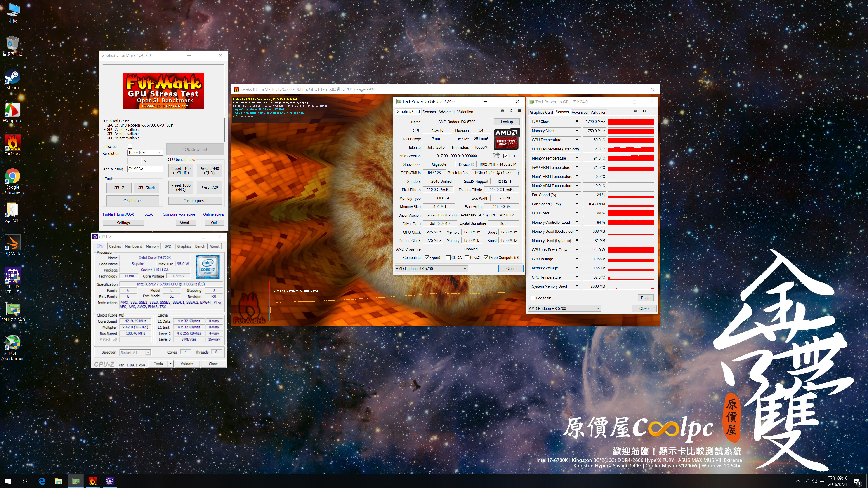Enable the Log to file checkbox
868x488 pixels.
pyautogui.click(x=533, y=298)
